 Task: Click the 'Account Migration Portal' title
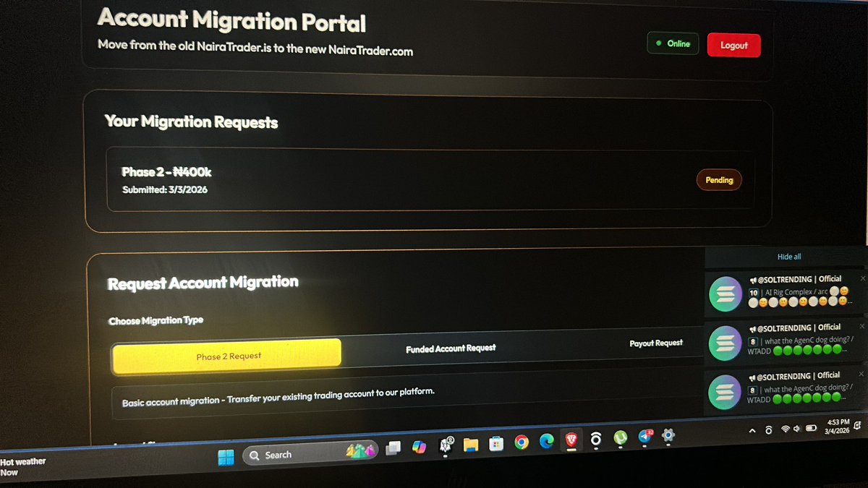[x=231, y=21]
